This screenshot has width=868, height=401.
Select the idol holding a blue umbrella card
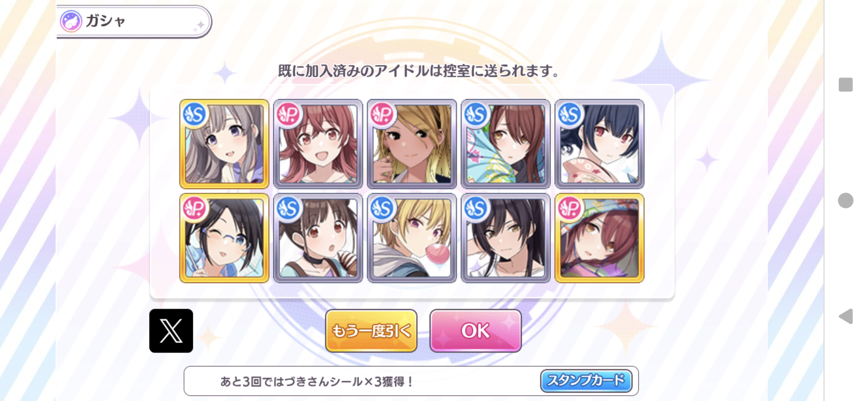click(x=506, y=144)
